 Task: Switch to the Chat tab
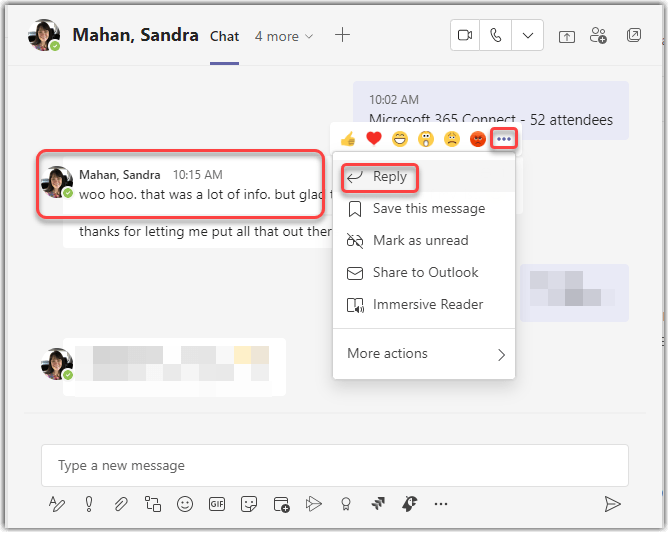click(224, 36)
